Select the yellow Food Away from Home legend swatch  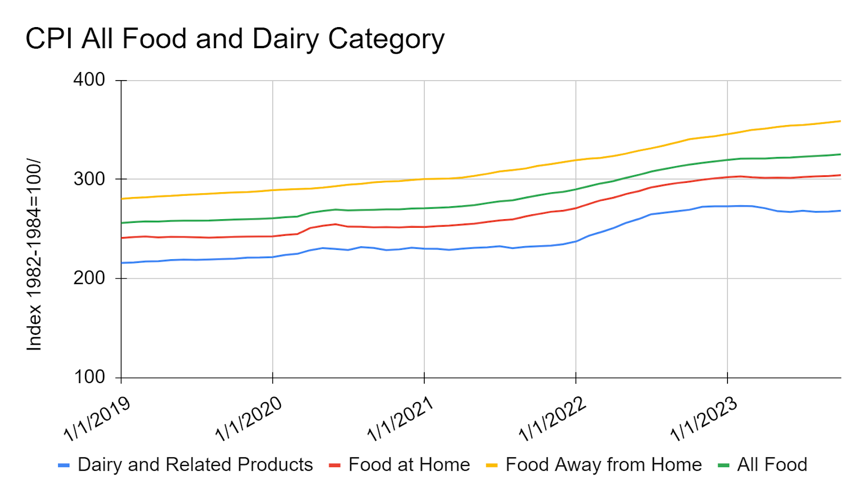(x=492, y=465)
